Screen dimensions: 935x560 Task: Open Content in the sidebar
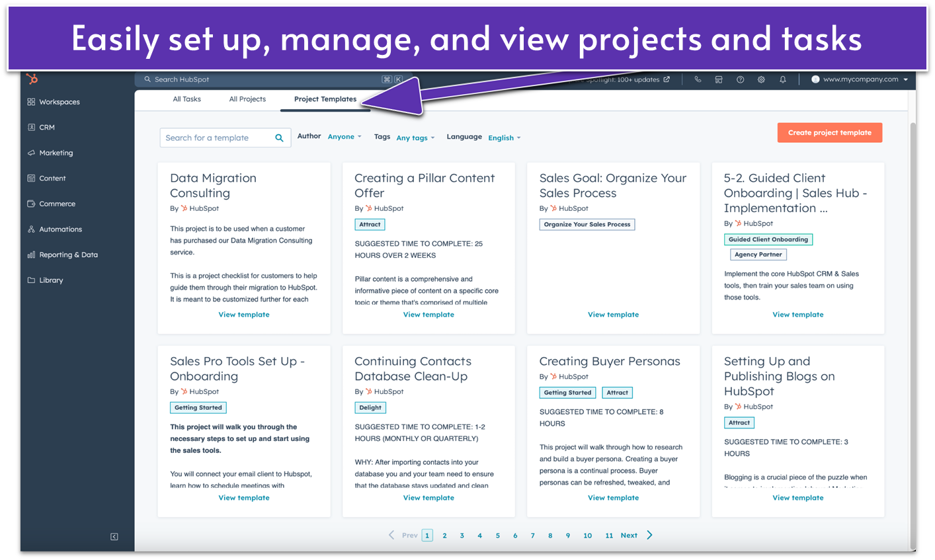coord(46,179)
